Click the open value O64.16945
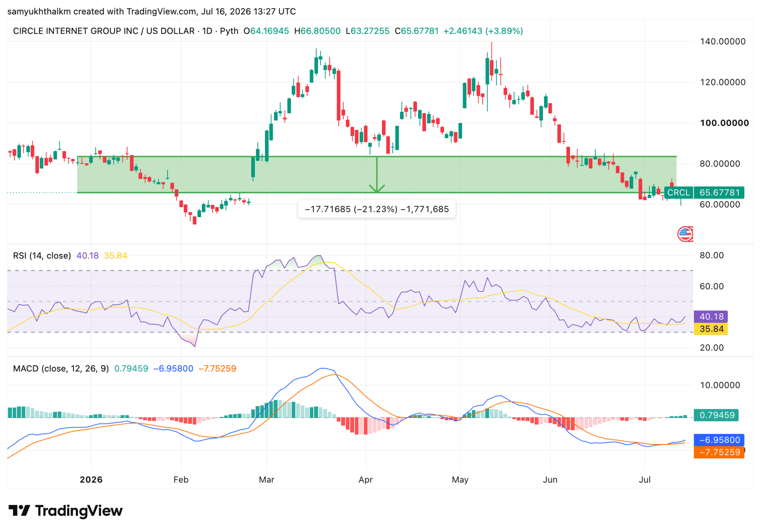761x532 pixels. (x=266, y=31)
